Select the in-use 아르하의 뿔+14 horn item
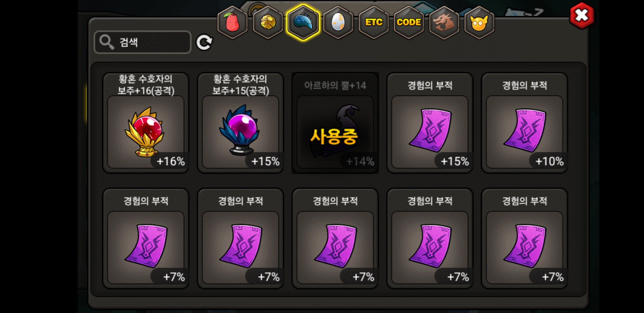The height and width of the screenshot is (313, 644). coord(335,123)
